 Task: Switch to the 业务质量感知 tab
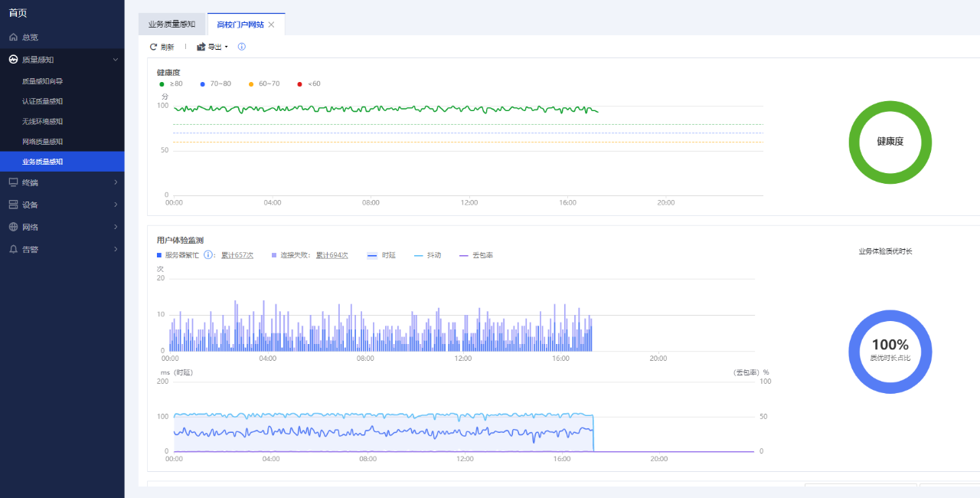coord(171,24)
